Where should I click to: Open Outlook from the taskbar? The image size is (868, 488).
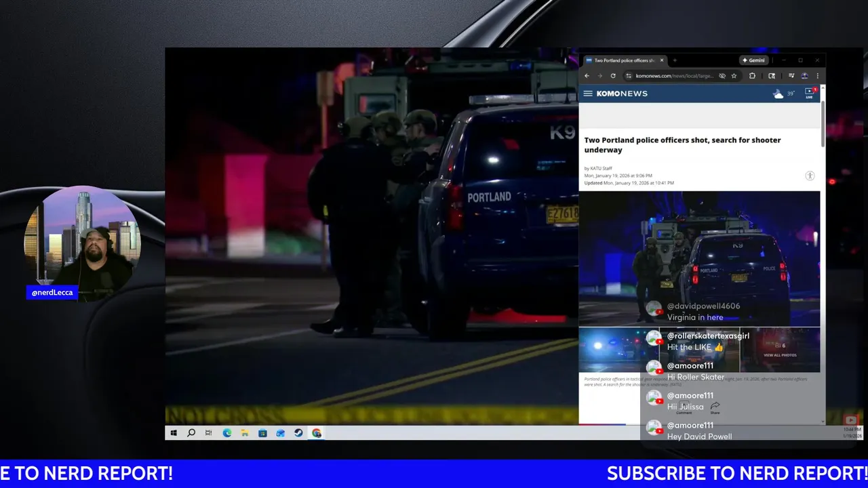280,433
